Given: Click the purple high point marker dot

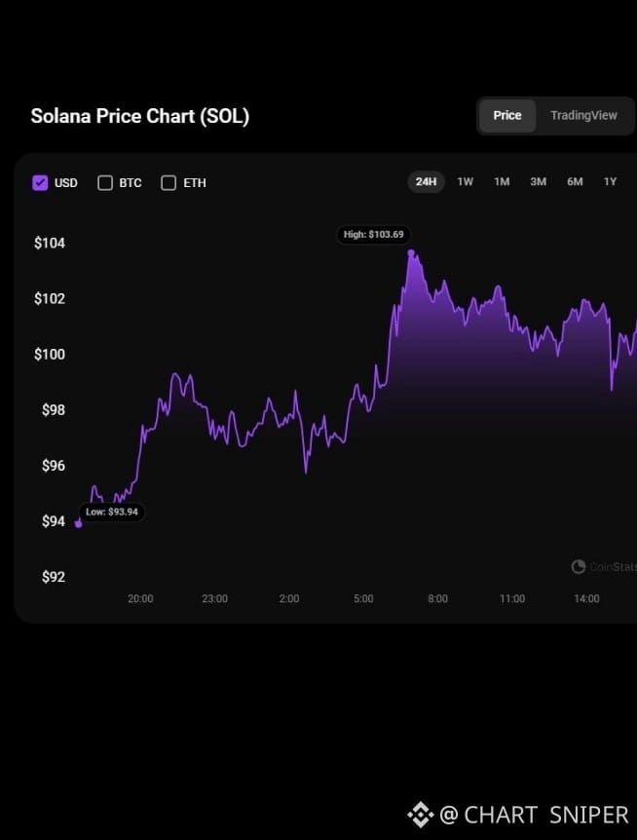Looking at the screenshot, I should (x=411, y=252).
